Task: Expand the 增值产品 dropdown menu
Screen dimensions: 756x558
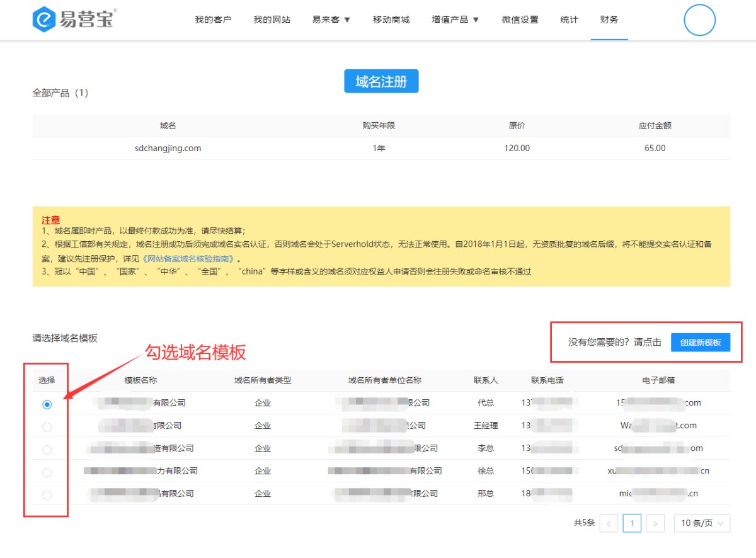Action: pyautogui.click(x=455, y=20)
